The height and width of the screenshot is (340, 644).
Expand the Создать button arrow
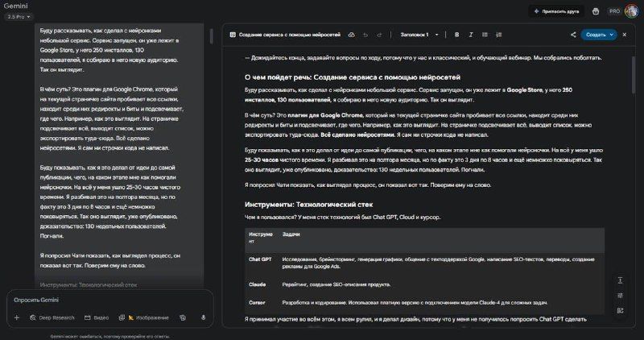(x=612, y=35)
